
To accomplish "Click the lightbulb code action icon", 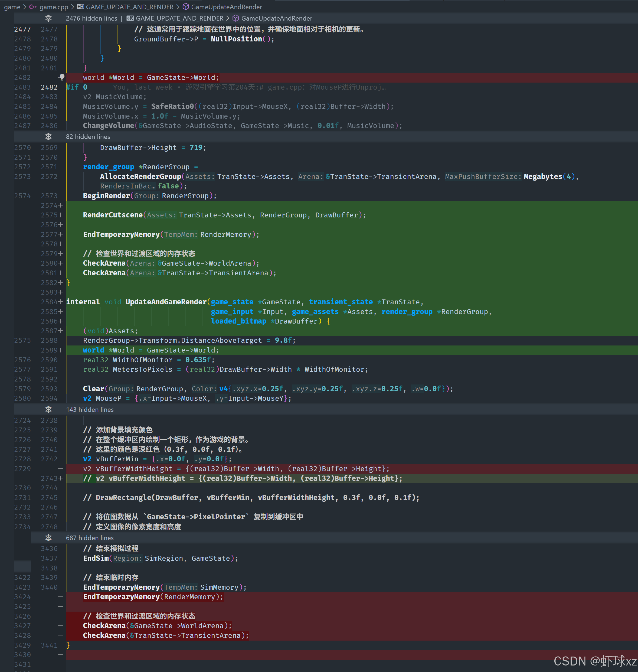I will (x=62, y=77).
